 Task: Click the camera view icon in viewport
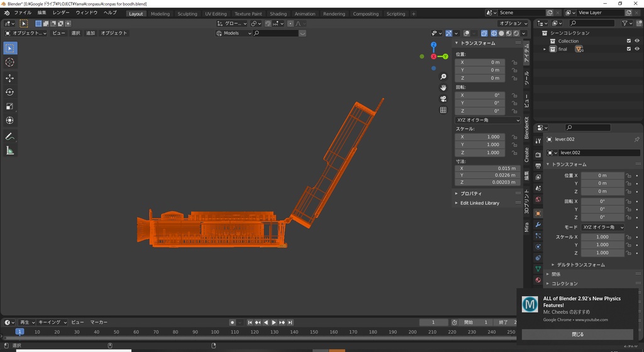point(443,99)
